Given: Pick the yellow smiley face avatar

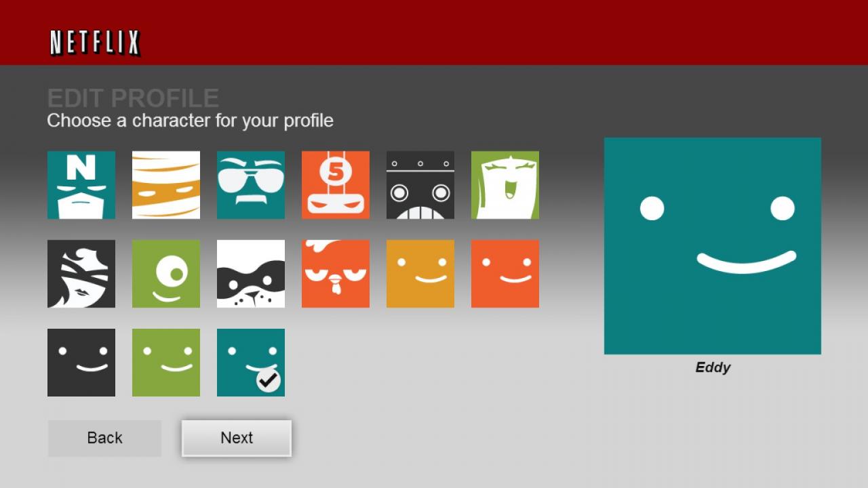Looking at the screenshot, I should (420, 274).
